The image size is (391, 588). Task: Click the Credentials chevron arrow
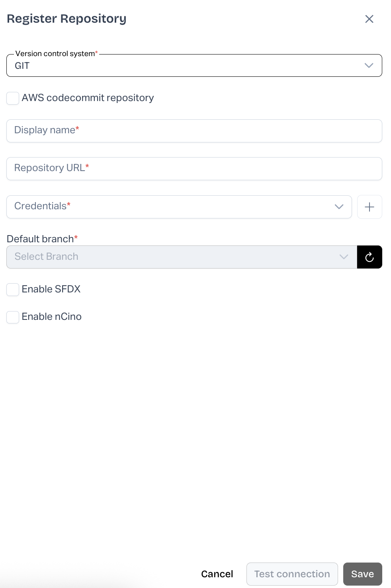coord(339,206)
